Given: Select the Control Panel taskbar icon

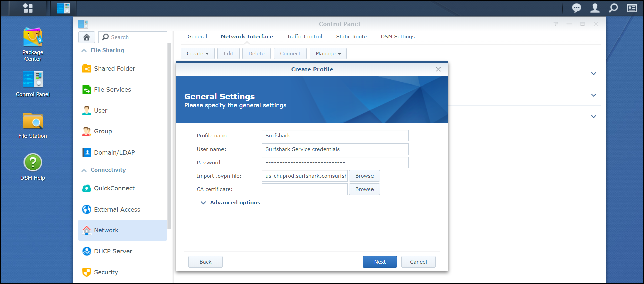Looking at the screenshot, I should click(63, 8).
